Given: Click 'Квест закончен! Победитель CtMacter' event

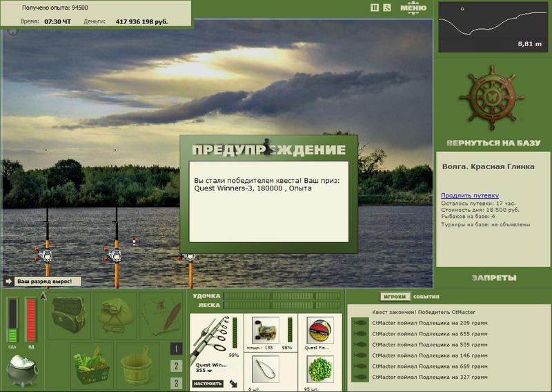Looking at the screenshot, I should pyautogui.click(x=424, y=312).
